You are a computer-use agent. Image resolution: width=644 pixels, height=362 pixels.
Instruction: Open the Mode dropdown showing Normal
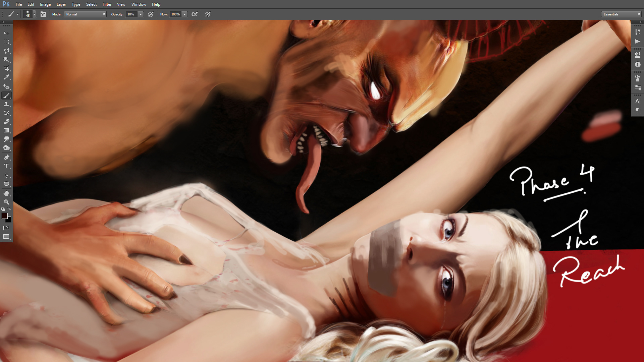85,14
